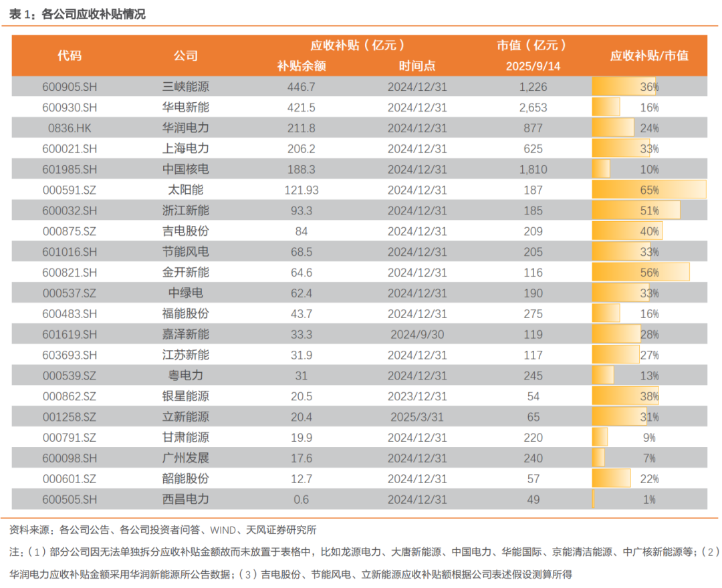Click subsidy balance value 17.6

point(302,459)
